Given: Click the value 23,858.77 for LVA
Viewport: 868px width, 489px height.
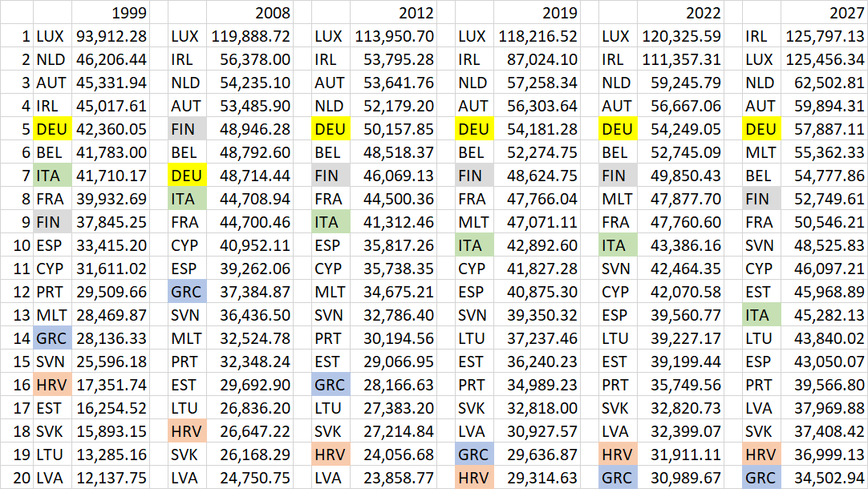Looking at the screenshot, I should pos(394,478).
